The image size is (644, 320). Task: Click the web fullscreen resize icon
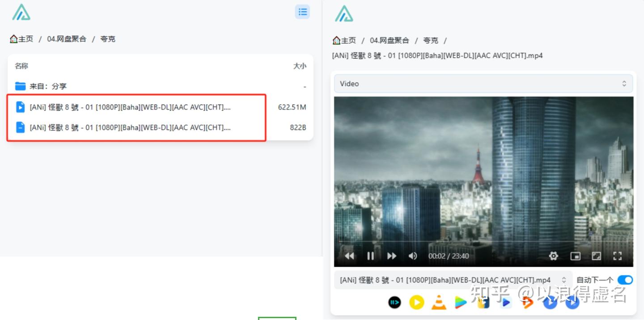tap(597, 256)
